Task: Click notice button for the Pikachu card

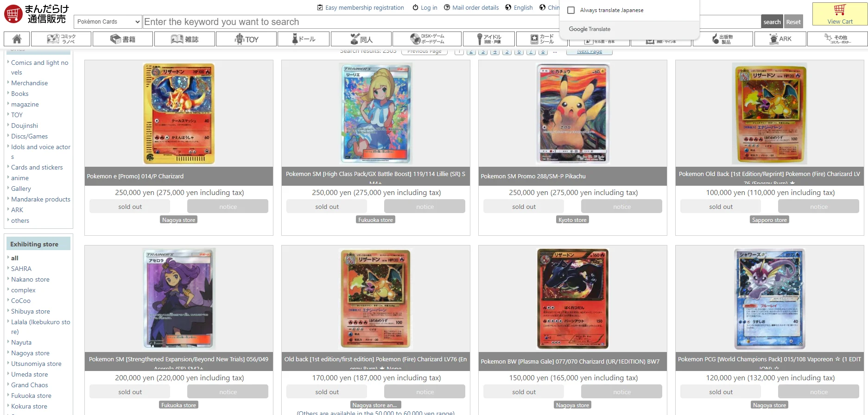Action: 622,207
